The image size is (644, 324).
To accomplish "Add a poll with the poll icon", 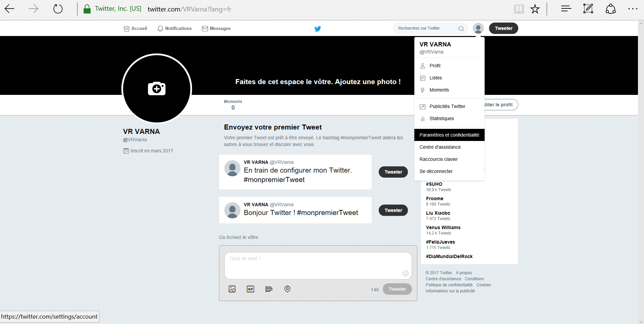I will coord(269,289).
